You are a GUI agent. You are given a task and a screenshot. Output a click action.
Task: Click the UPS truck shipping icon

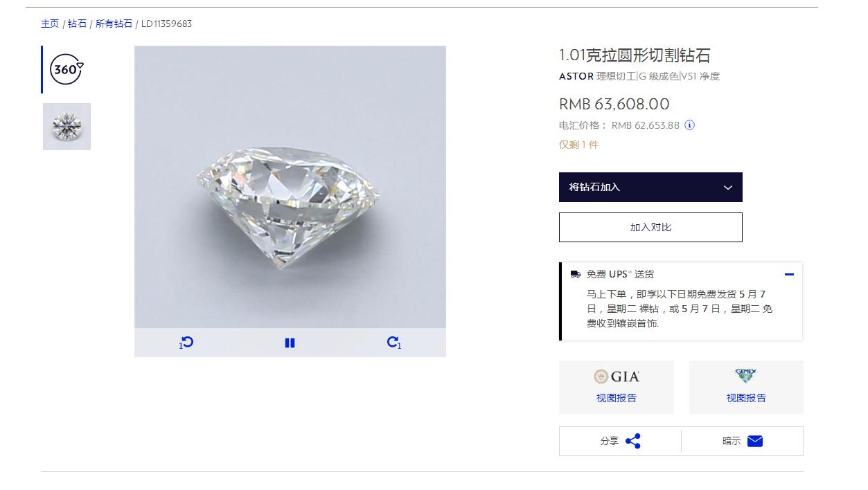pyautogui.click(x=575, y=273)
